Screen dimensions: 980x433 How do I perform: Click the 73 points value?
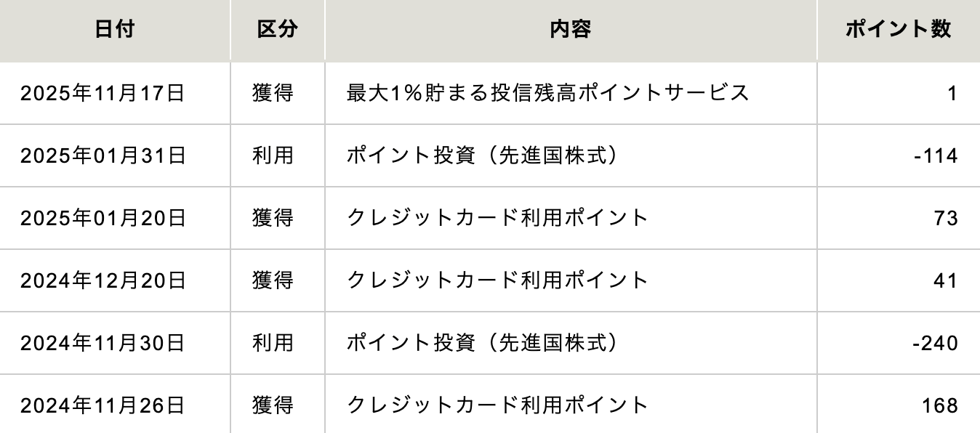(x=946, y=218)
